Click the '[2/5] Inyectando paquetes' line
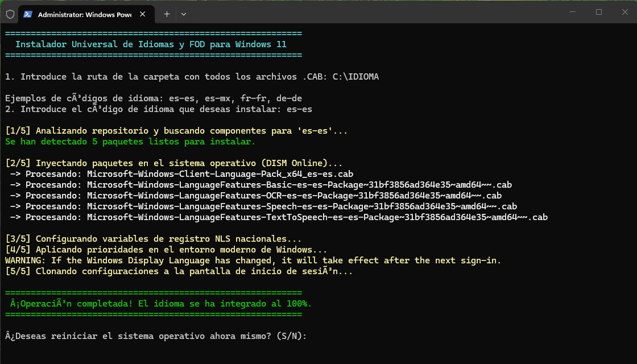Viewport: 637px width, 364px height. [x=174, y=163]
